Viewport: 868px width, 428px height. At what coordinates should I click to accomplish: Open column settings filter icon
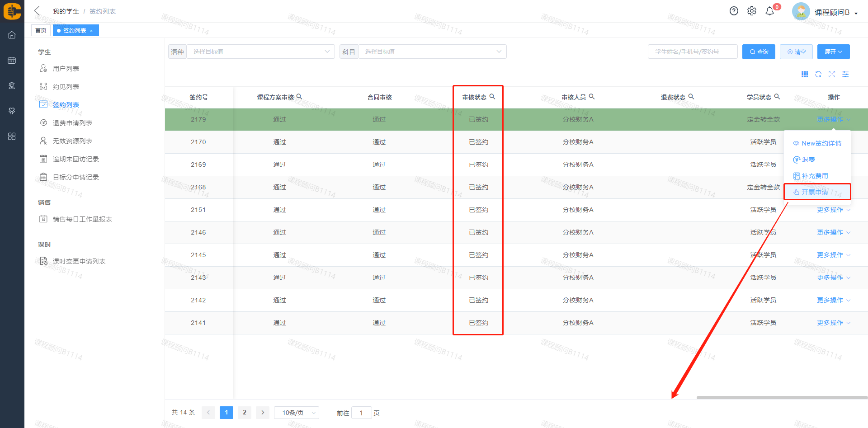845,75
